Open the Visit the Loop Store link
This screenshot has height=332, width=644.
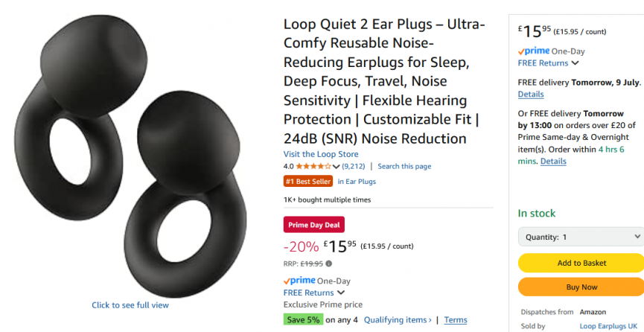(321, 154)
